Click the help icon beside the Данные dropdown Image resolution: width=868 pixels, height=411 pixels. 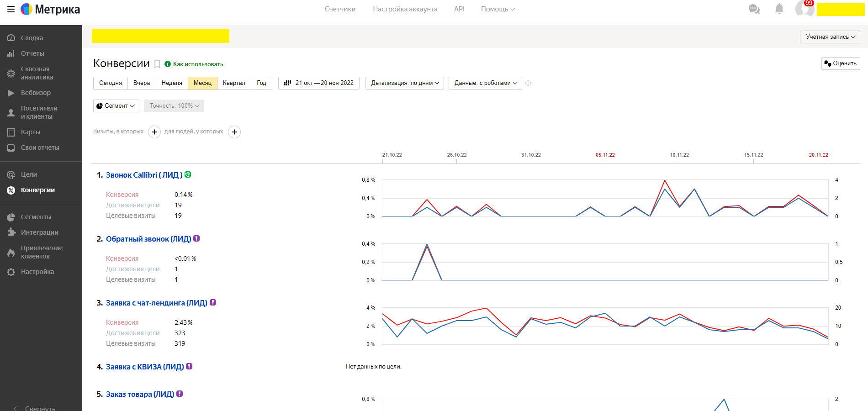(528, 83)
